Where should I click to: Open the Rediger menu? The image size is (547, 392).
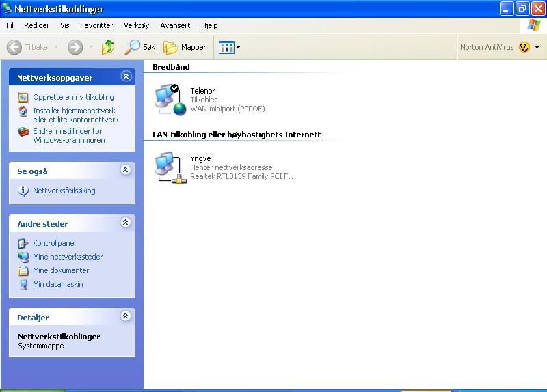tap(37, 25)
